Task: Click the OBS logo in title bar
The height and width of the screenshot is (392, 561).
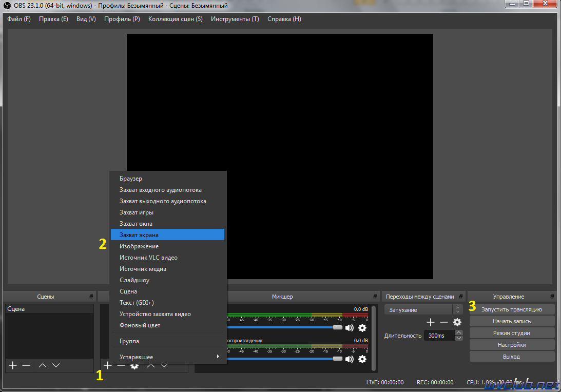Action: 7,6
